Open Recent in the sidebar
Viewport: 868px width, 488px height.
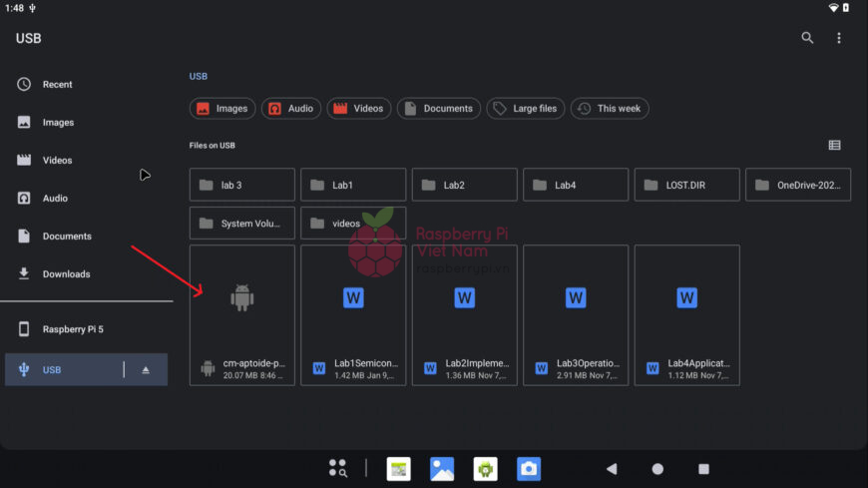57,85
